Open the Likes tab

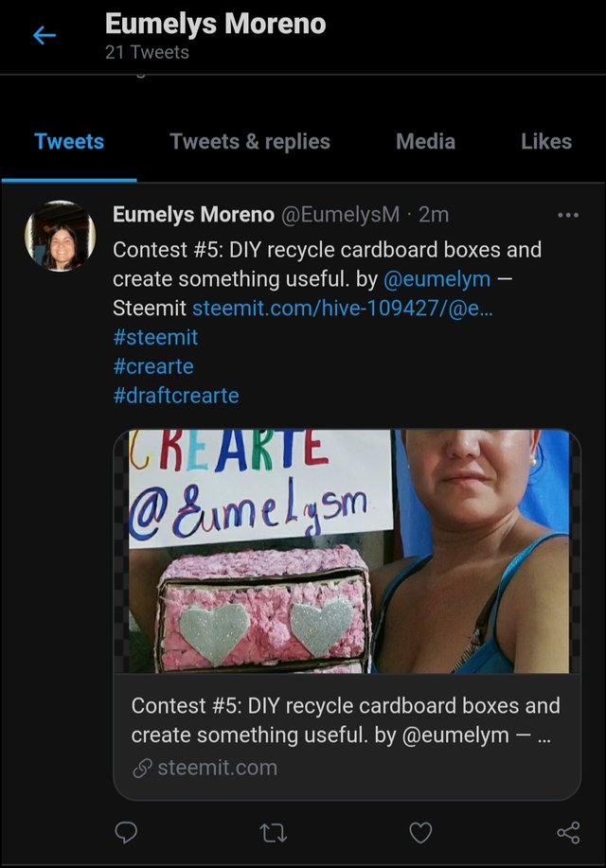546,142
